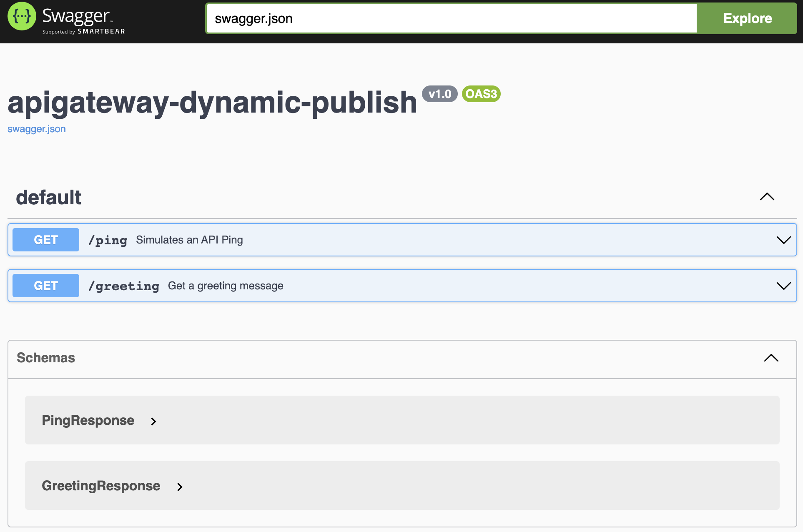
Task: Expand the /greeting operation arrow
Action: [784, 286]
